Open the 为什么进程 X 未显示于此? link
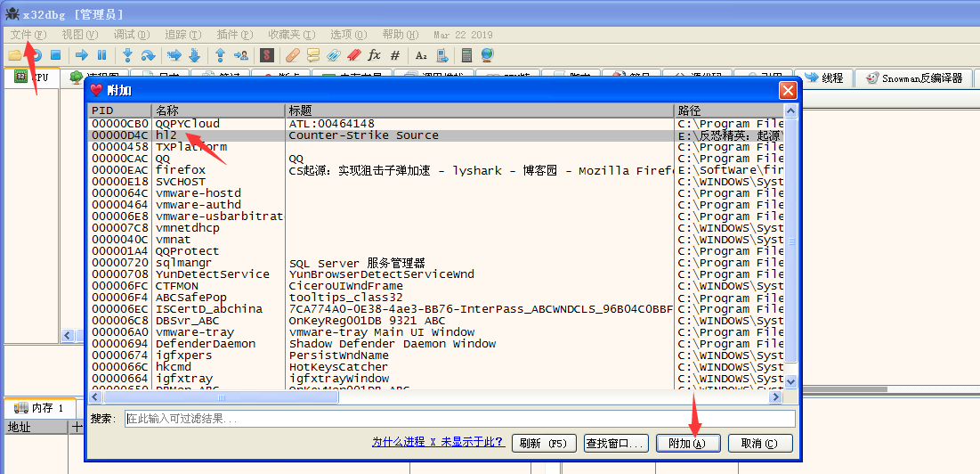Screen dimensions: 980x474 pyautogui.click(x=438, y=442)
